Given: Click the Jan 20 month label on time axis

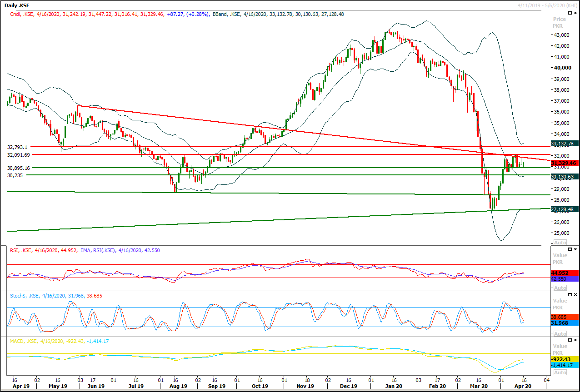Looking at the screenshot, I should click(393, 386).
